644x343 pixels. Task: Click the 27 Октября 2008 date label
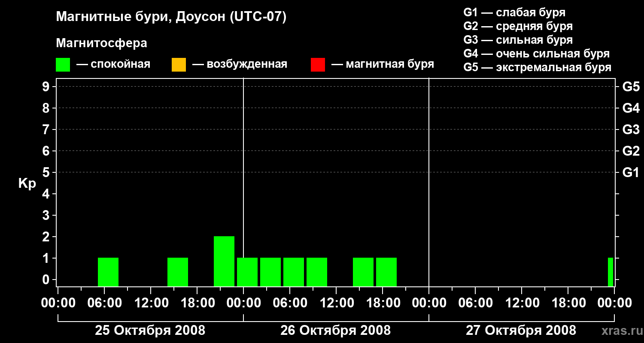[521, 331]
